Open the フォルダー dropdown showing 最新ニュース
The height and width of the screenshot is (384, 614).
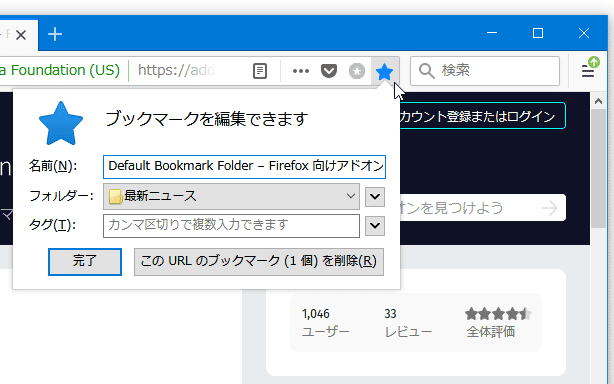[231, 197]
